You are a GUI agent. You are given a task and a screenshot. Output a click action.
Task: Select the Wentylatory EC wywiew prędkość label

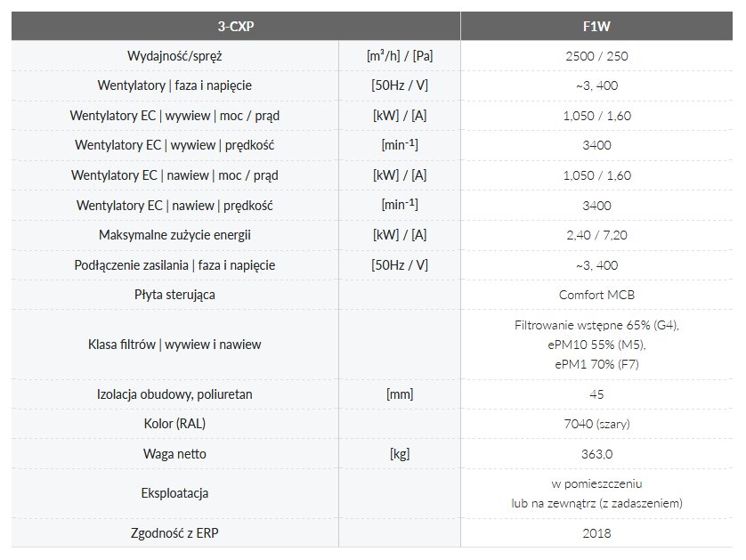[x=174, y=145]
